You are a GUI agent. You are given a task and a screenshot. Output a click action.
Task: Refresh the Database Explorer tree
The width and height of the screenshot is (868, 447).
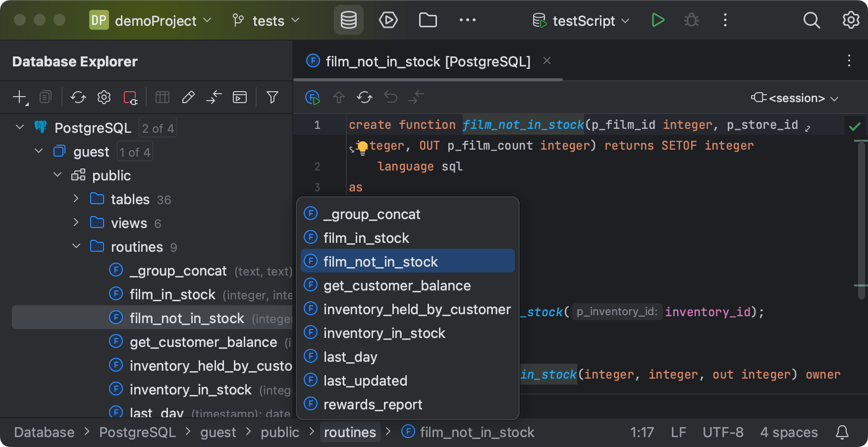(78, 97)
